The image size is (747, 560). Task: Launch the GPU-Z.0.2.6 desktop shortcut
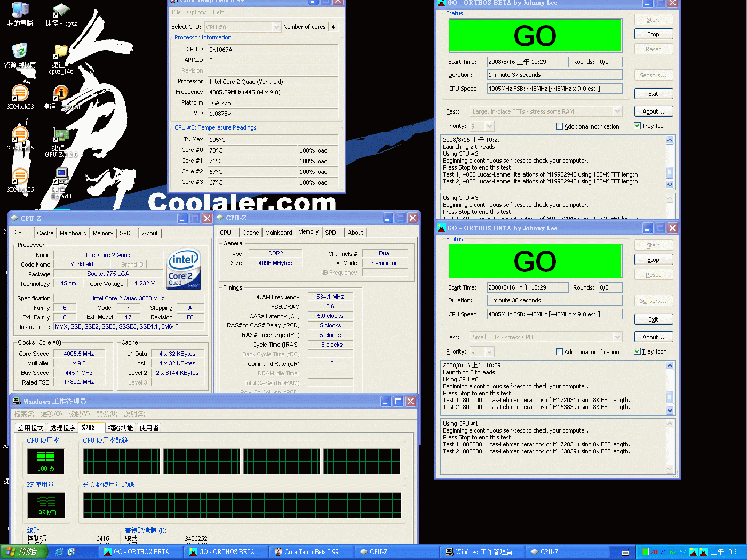click(x=61, y=142)
